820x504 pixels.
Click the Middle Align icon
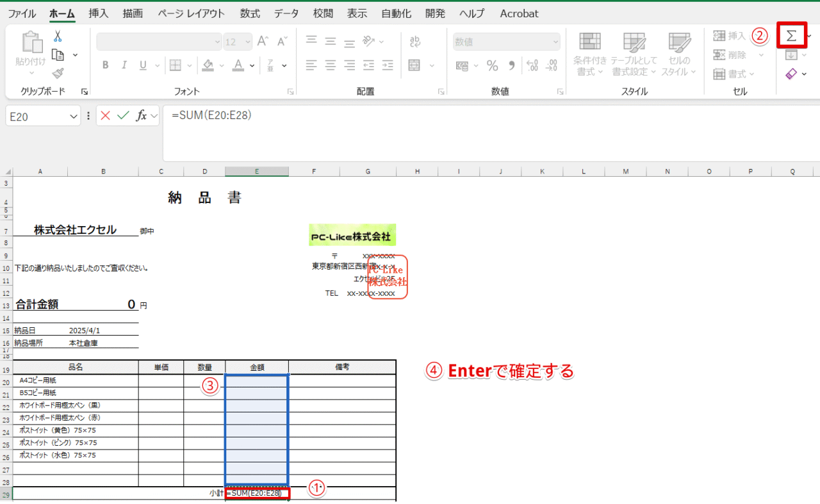331,42
